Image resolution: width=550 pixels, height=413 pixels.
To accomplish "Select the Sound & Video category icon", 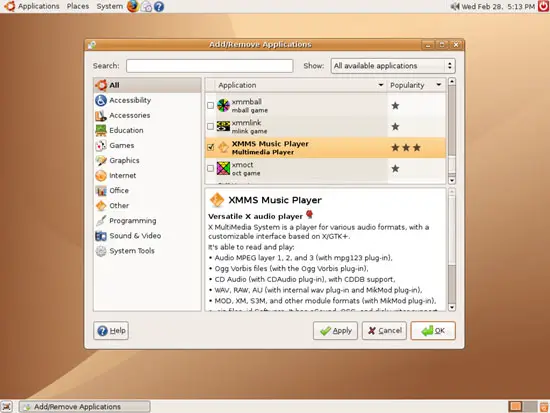I will tap(101, 236).
